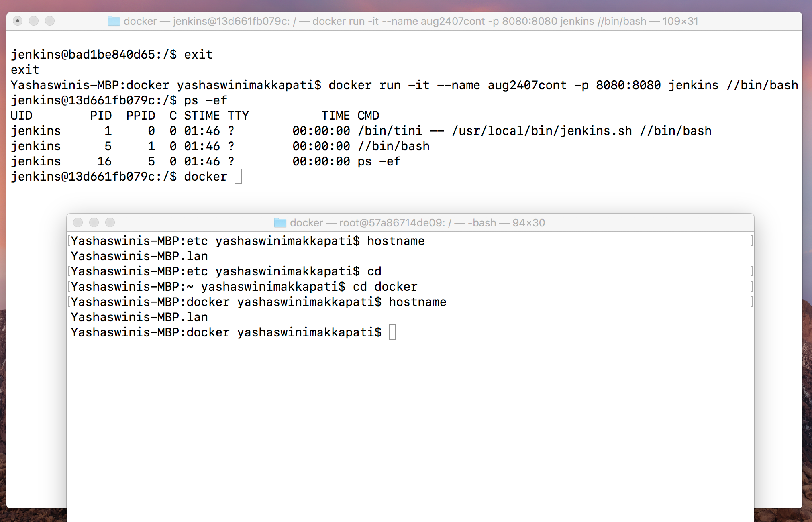Click the 'UID' column header in ps output
Viewport: 812px width, 522px height.
point(21,116)
